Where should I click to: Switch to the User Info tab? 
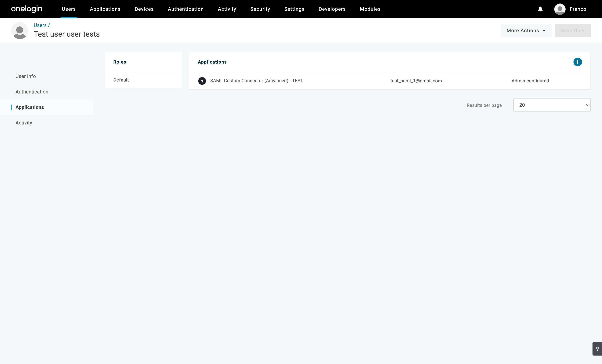click(x=25, y=76)
